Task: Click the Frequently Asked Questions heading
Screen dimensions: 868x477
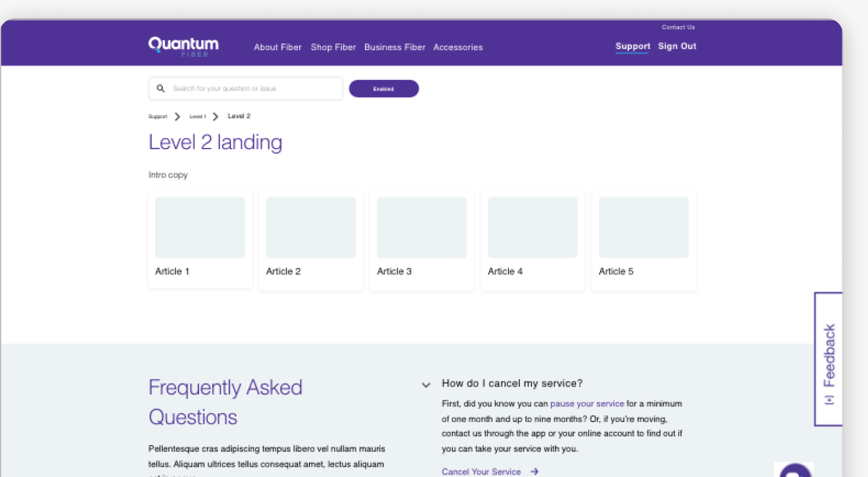Action: 226,402
